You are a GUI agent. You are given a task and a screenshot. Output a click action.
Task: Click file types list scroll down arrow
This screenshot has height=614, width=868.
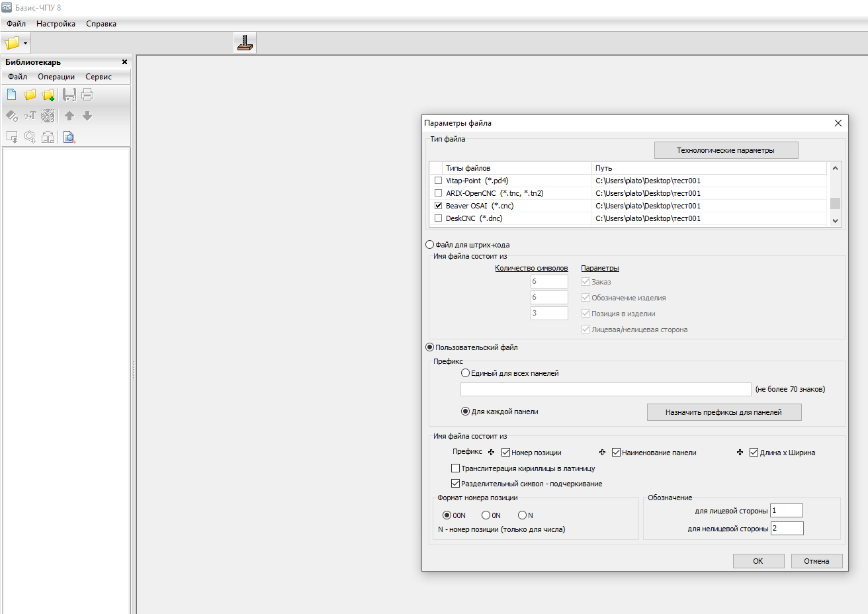click(x=835, y=221)
